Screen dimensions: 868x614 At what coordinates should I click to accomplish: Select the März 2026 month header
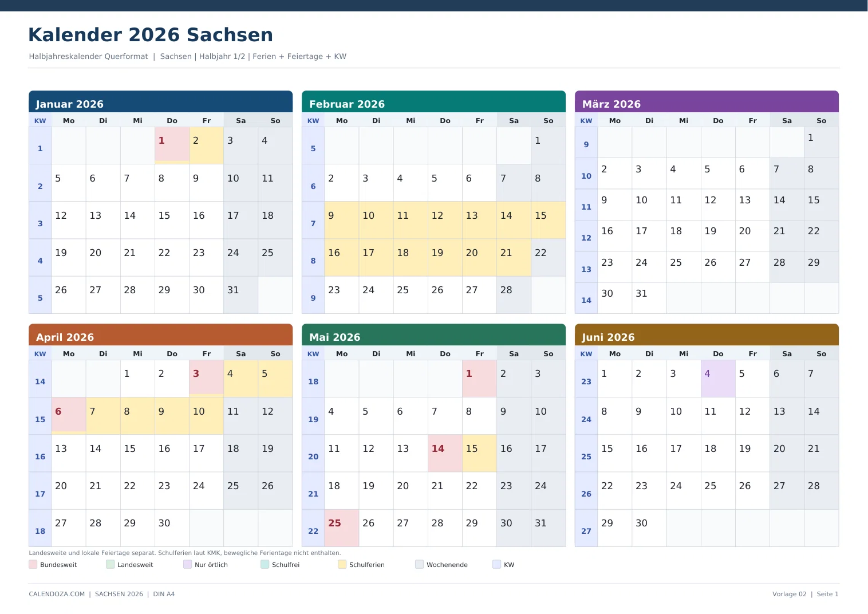707,102
